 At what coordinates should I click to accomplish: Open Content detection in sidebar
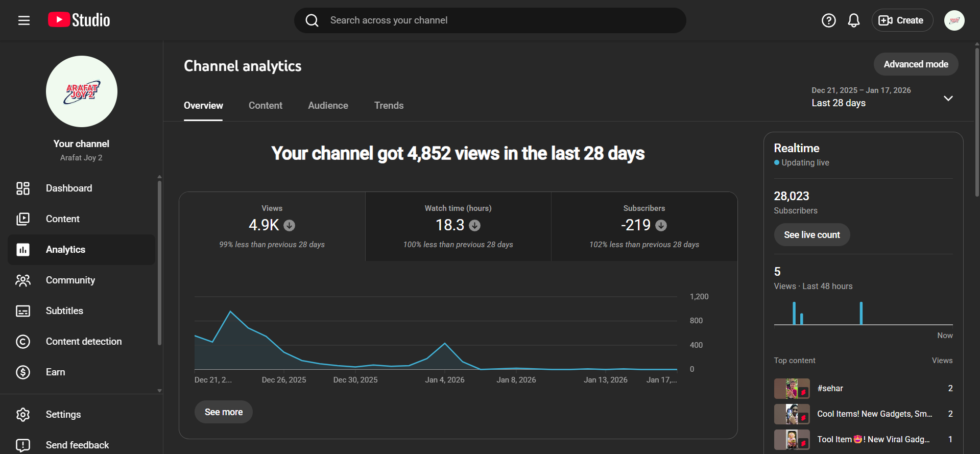[84, 342]
